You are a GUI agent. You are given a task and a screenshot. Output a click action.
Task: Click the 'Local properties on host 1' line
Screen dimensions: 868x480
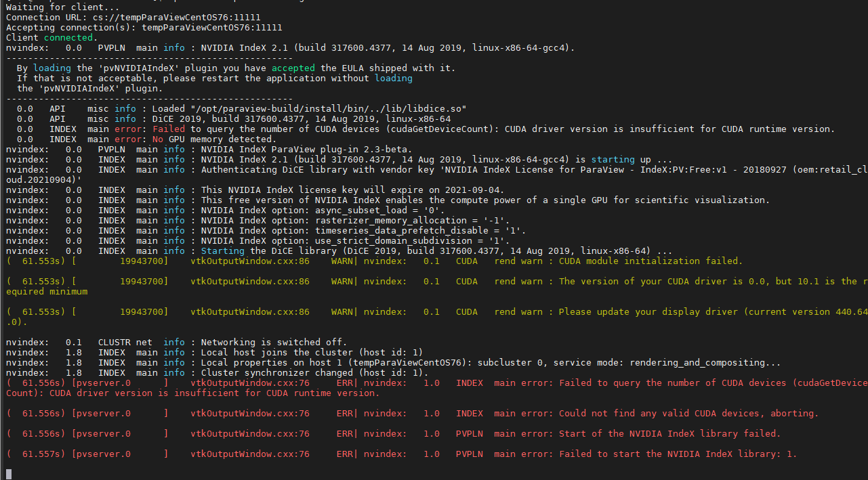point(394,362)
